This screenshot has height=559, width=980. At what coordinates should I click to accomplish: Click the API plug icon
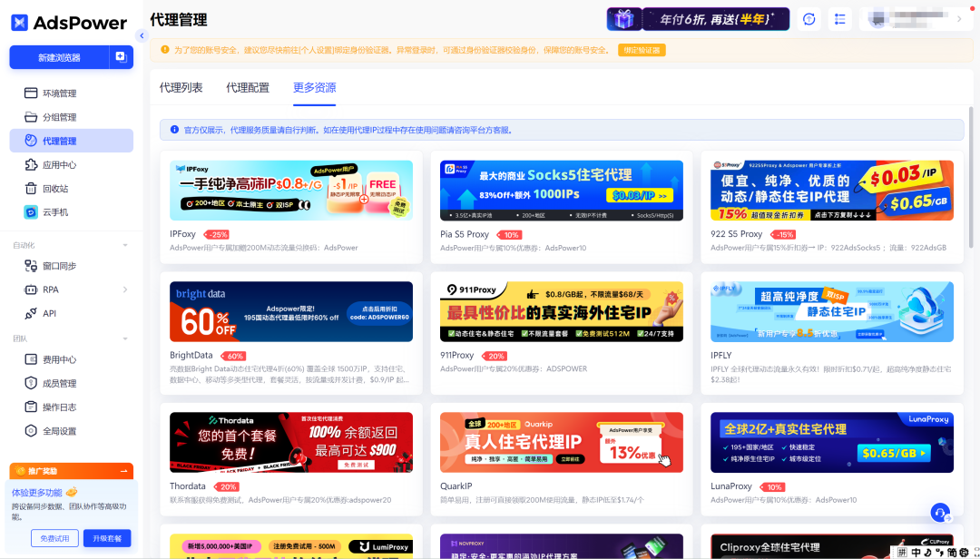click(31, 313)
